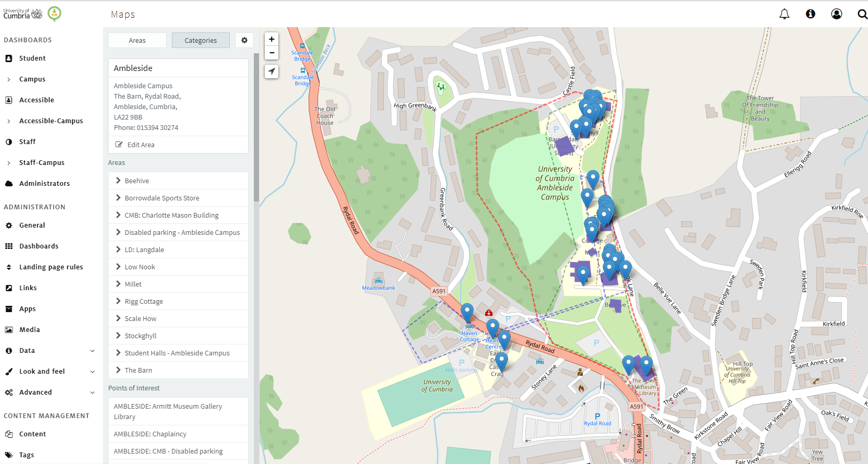
Task: Click the locate me arrow button
Action: click(272, 72)
